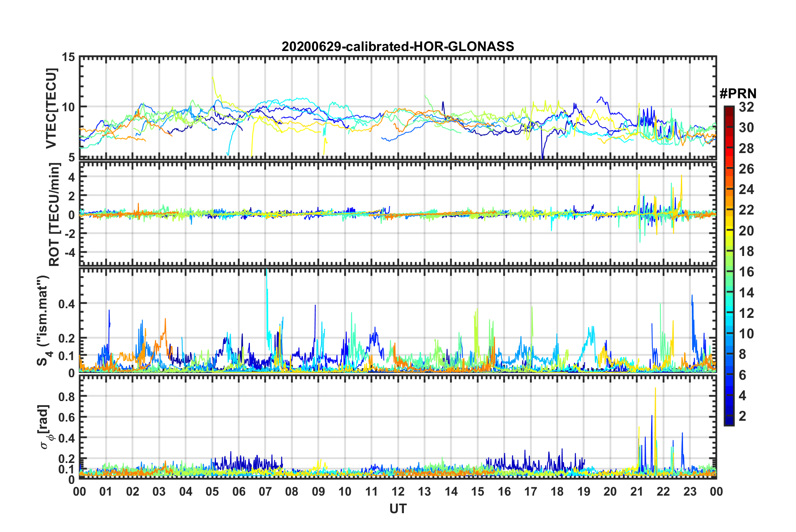796x532 pixels.
Task: Click colorbar tick label 22
Action: (746, 210)
